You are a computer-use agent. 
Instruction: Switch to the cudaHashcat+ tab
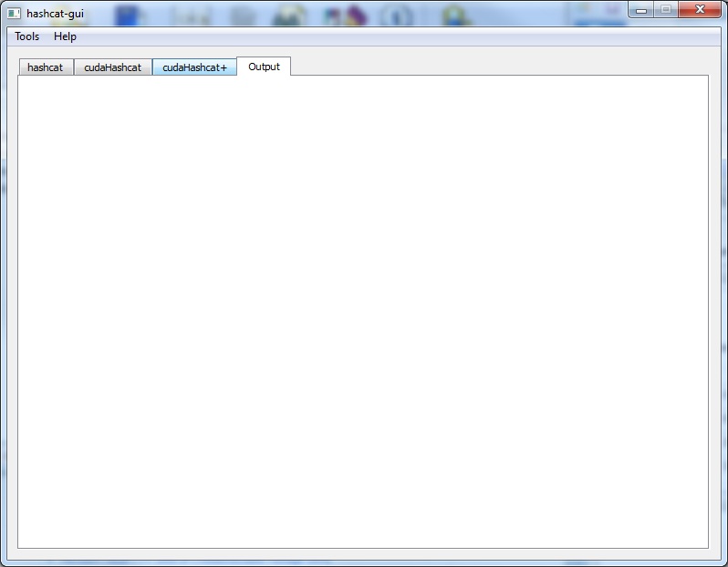[x=194, y=67]
